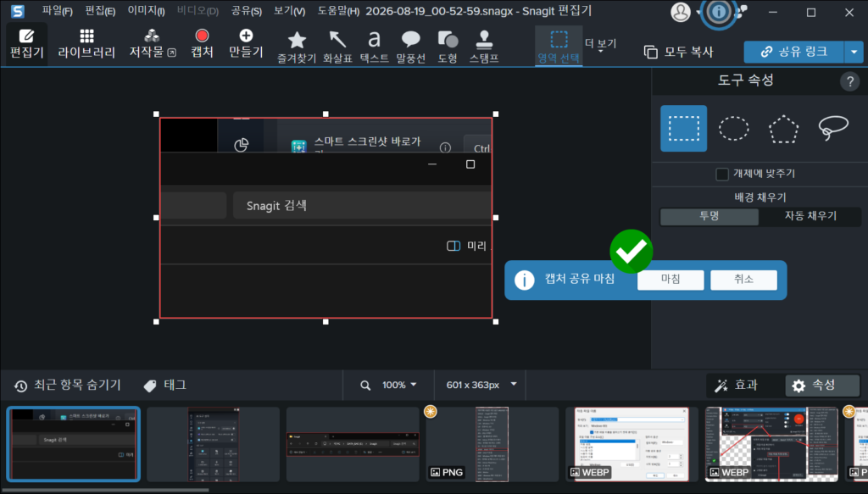Viewport: 868px width, 494px height.
Task: Choose the rectangular selection shape
Action: [684, 128]
